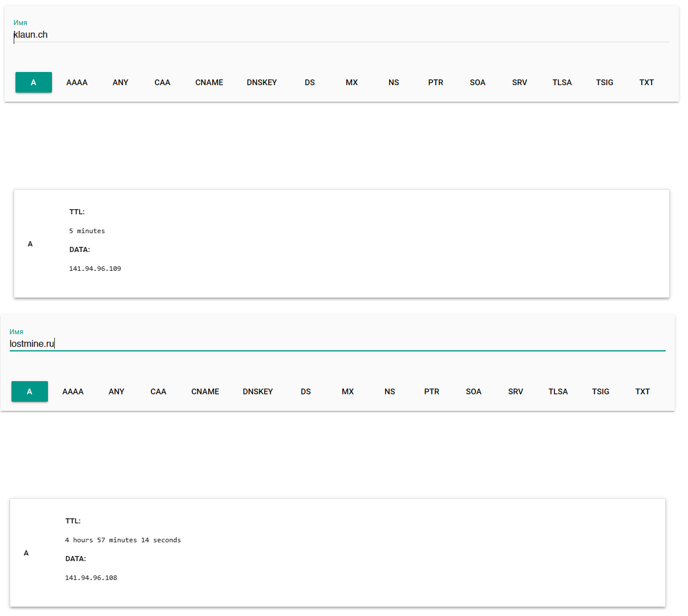Screen dimensions: 688x616
Task: Choose DNSKEY record type for lostmine.ru
Action: 258,391
